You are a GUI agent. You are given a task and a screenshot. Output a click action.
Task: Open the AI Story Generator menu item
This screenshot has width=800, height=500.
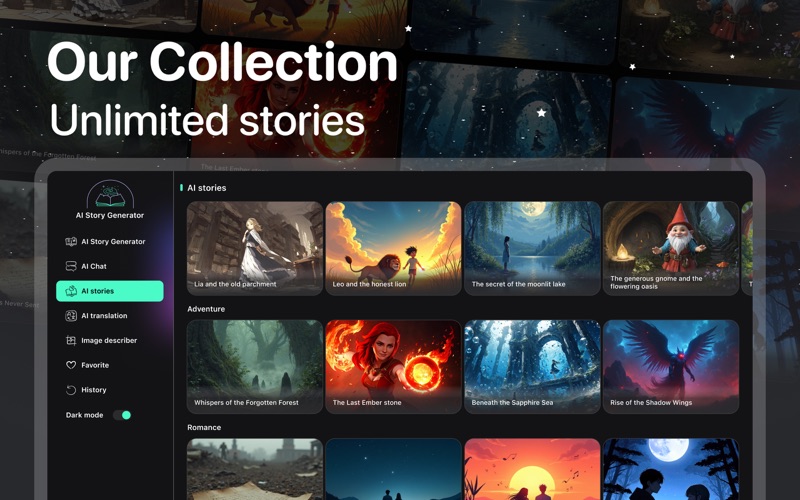click(110, 241)
